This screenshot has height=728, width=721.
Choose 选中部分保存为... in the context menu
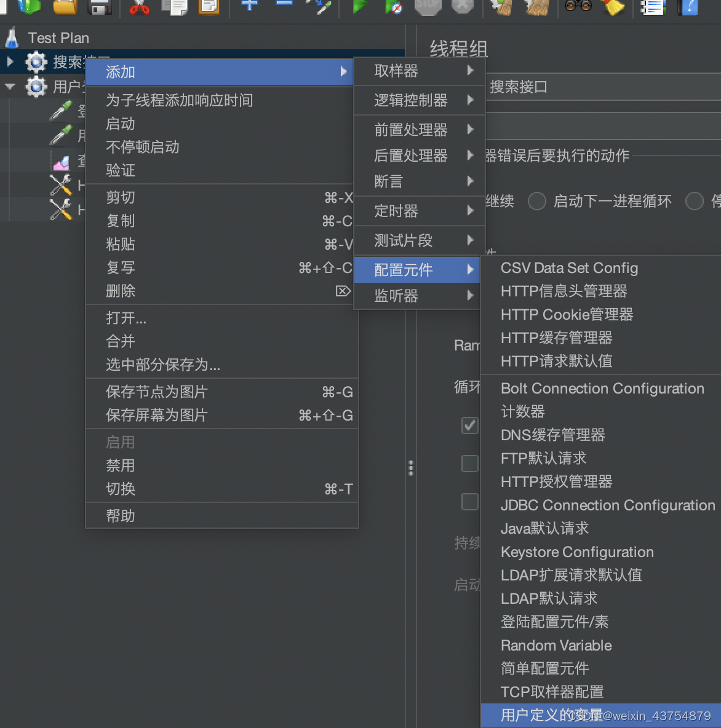coord(222,365)
